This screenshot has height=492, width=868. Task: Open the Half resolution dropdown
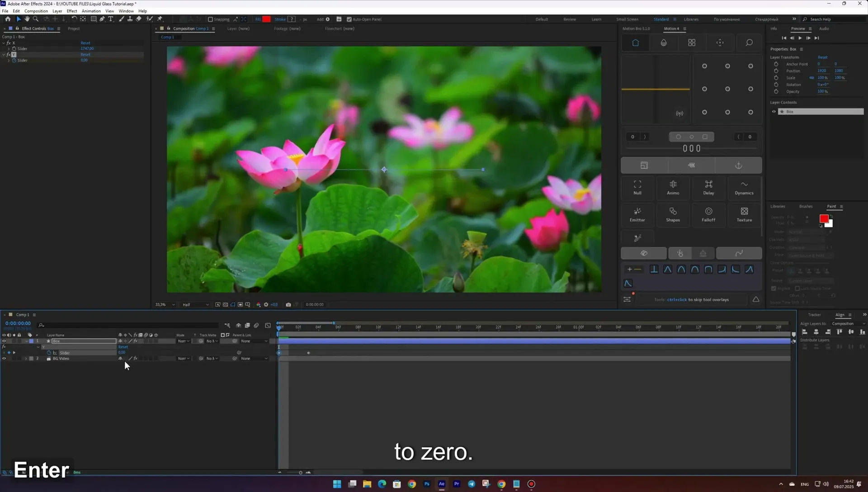(x=196, y=305)
